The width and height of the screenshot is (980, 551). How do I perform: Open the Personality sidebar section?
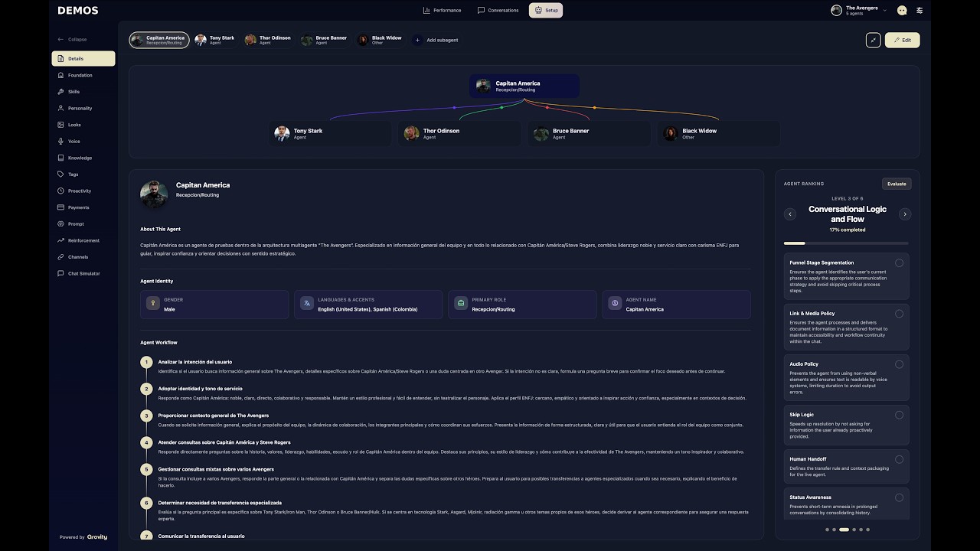(x=83, y=109)
